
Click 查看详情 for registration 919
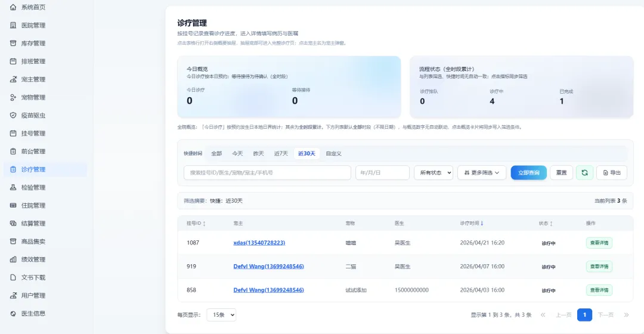click(x=599, y=267)
